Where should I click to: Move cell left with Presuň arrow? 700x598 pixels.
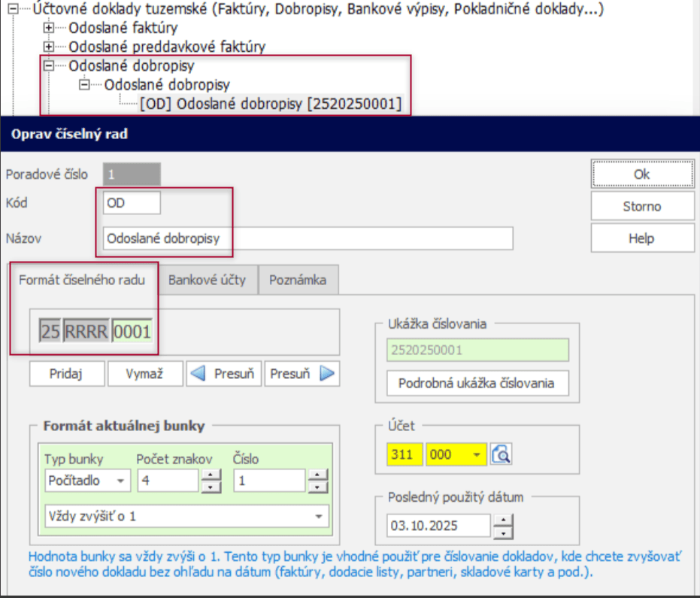point(224,374)
